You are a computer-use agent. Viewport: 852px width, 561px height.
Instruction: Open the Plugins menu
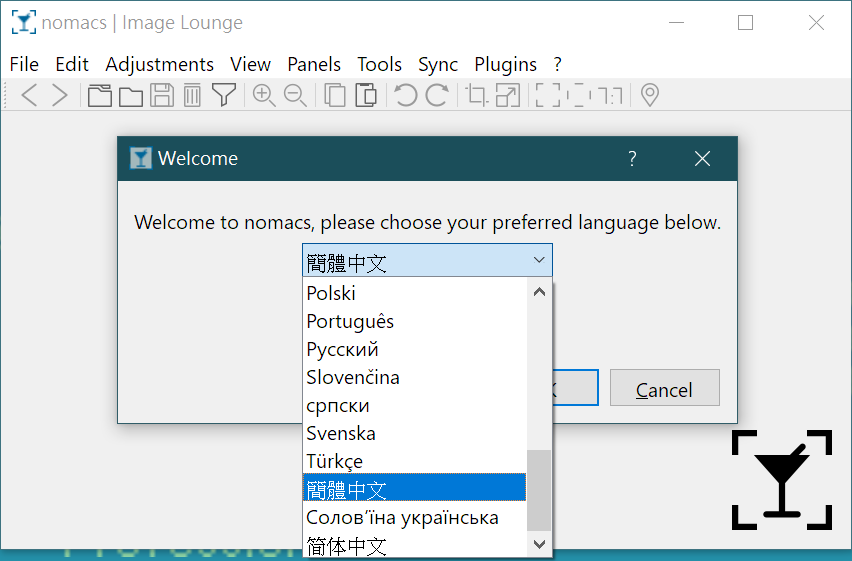pos(505,64)
